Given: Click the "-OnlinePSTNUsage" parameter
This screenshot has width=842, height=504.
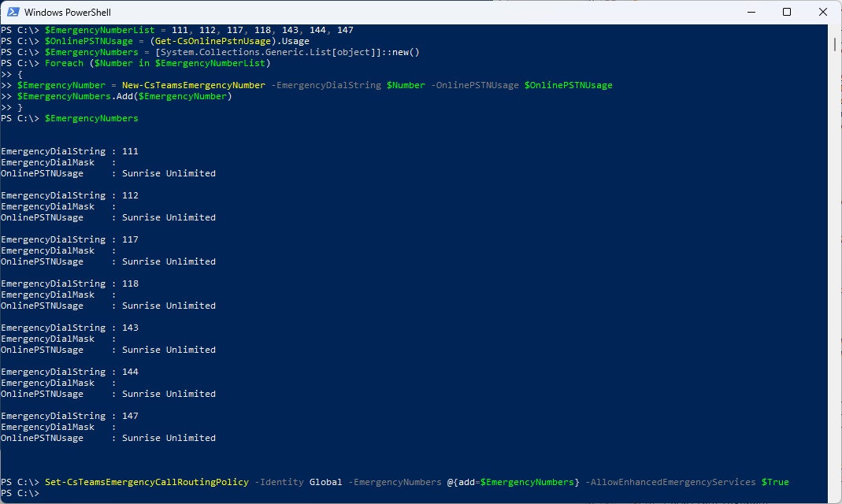Looking at the screenshot, I should [x=475, y=85].
